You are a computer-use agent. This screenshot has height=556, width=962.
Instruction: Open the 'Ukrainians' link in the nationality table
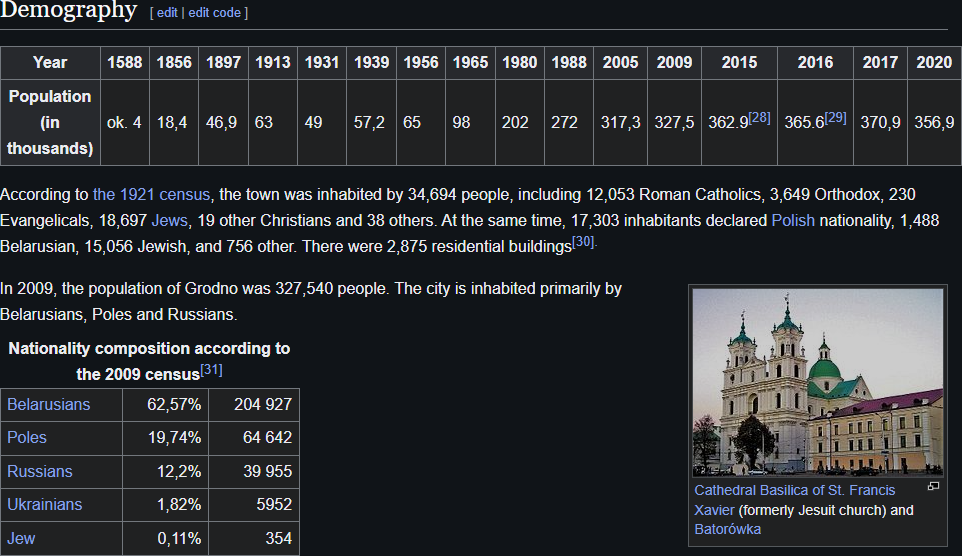tap(44, 504)
